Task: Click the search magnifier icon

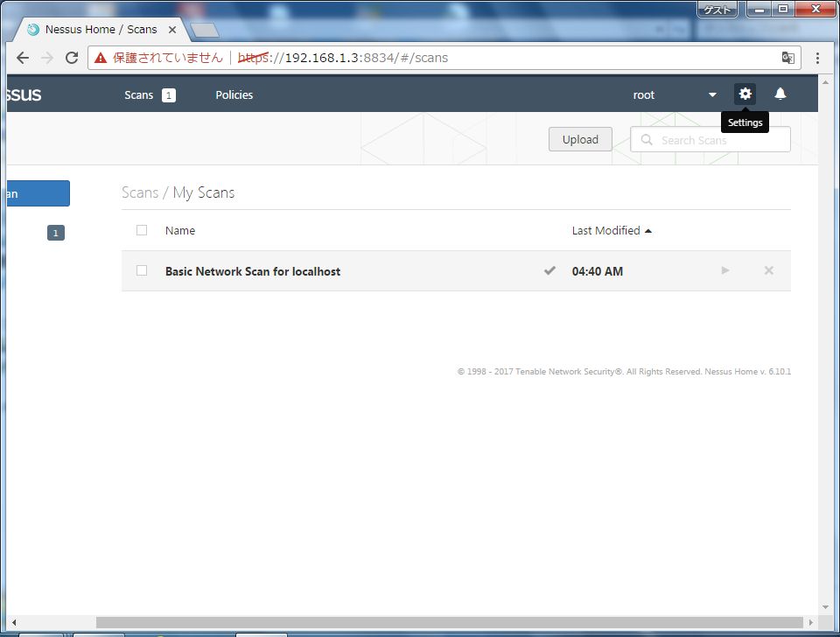Action: click(x=647, y=140)
